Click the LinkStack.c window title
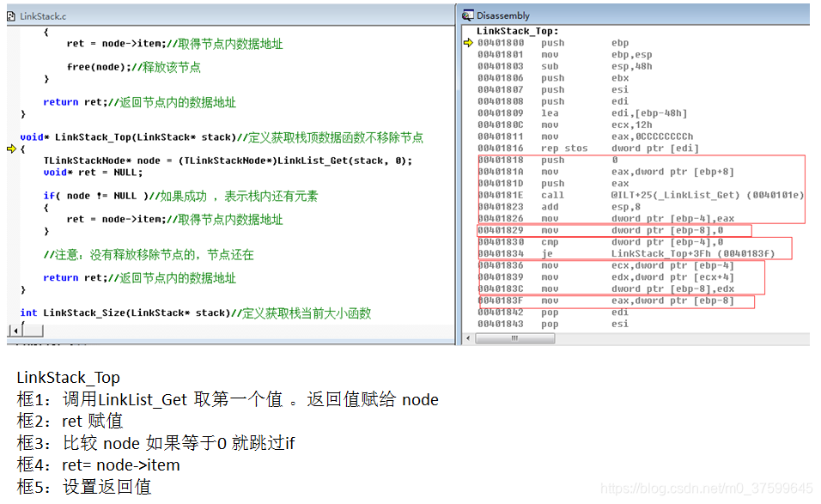The height and width of the screenshot is (504, 821). tap(43, 16)
